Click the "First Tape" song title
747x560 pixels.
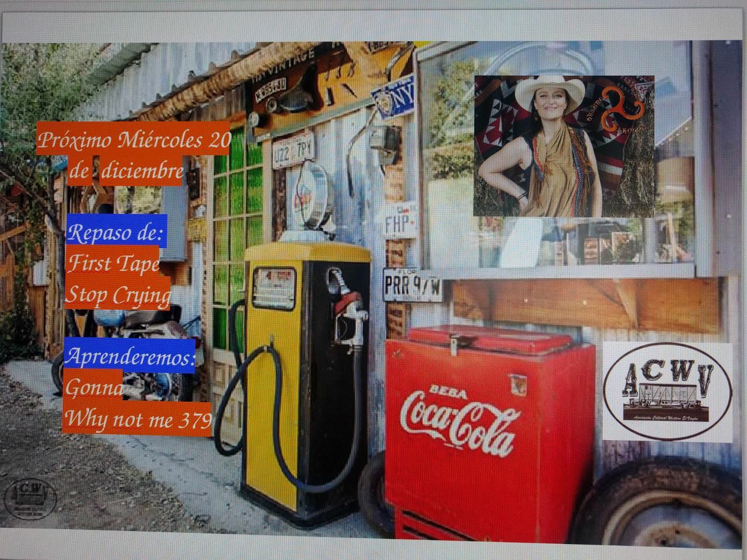pos(114,262)
